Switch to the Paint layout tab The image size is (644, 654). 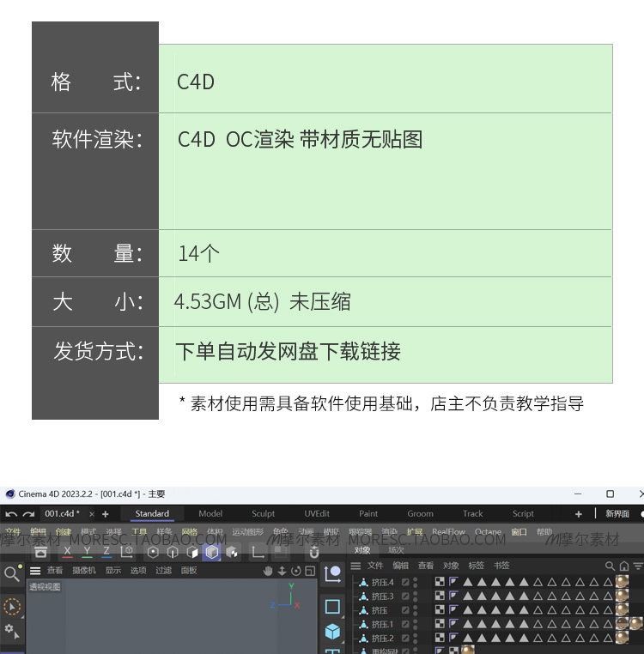368,514
